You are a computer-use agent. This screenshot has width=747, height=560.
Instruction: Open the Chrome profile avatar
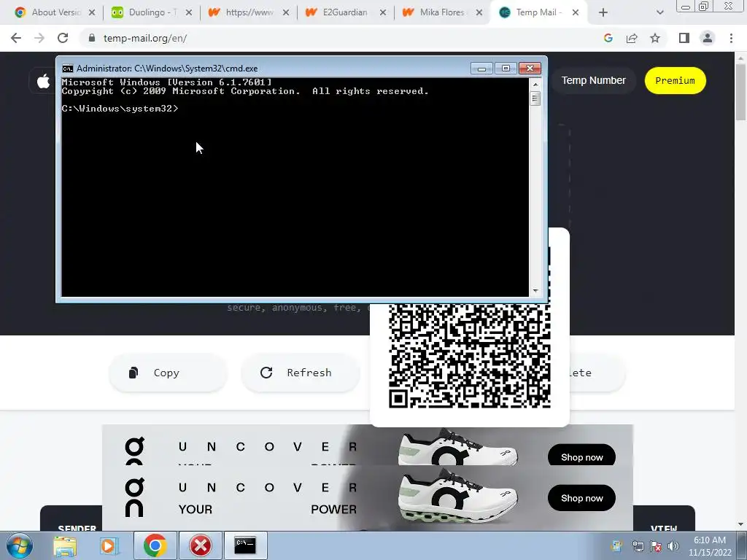click(x=708, y=38)
